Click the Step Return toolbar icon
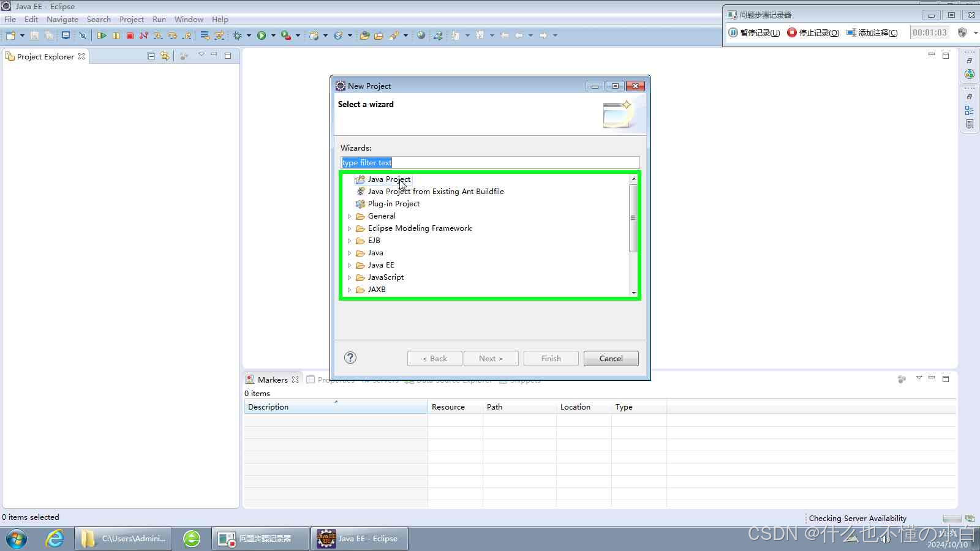This screenshot has width=980, height=551. pos(187,36)
